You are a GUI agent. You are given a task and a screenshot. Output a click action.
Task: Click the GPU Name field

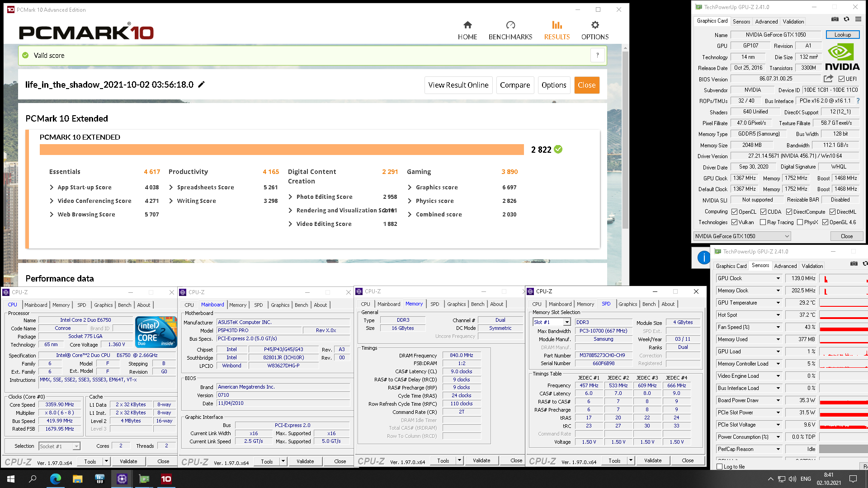[776, 35]
